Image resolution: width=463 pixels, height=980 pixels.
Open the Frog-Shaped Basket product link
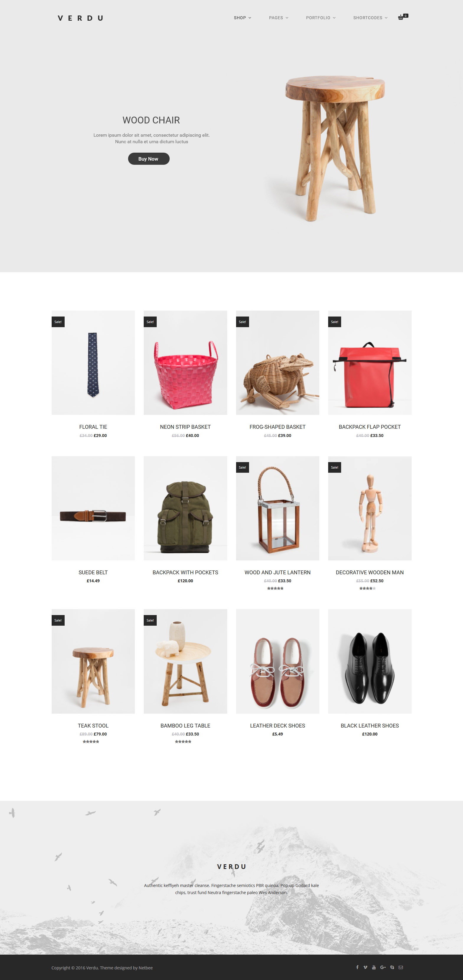point(277,427)
